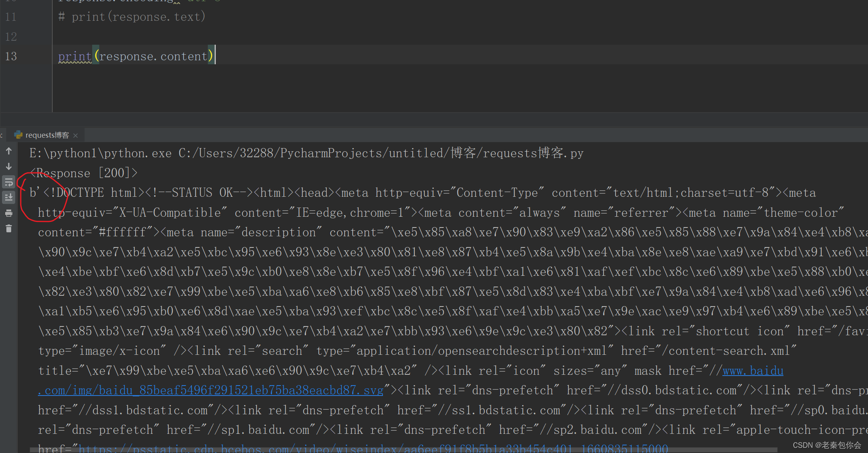Image resolution: width=868 pixels, height=453 pixels.
Task: Clear all console output with trash icon
Action: (x=9, y=229)
